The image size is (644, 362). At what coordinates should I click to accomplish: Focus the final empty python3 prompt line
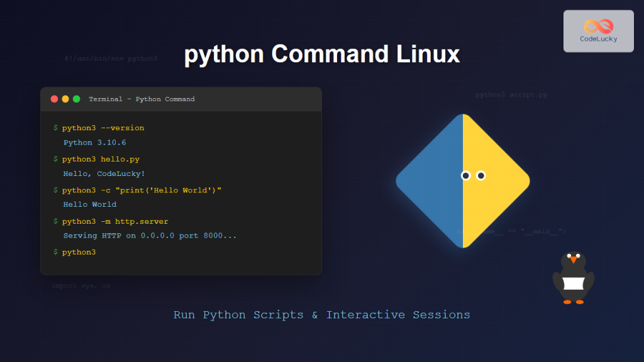[x=79, y=252]
